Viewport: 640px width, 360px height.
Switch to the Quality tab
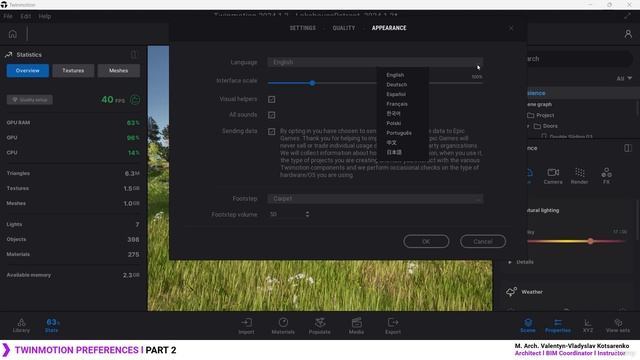(344, 28)
